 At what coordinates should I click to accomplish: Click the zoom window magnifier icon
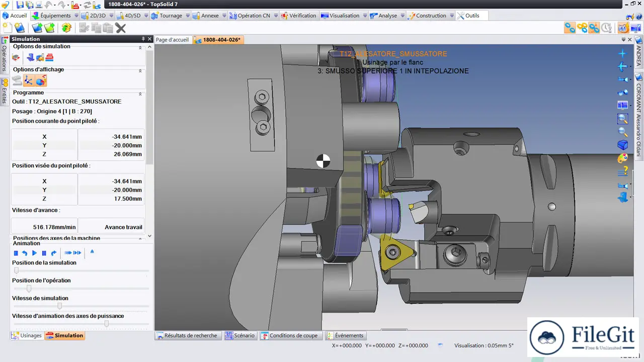(623, 119)
